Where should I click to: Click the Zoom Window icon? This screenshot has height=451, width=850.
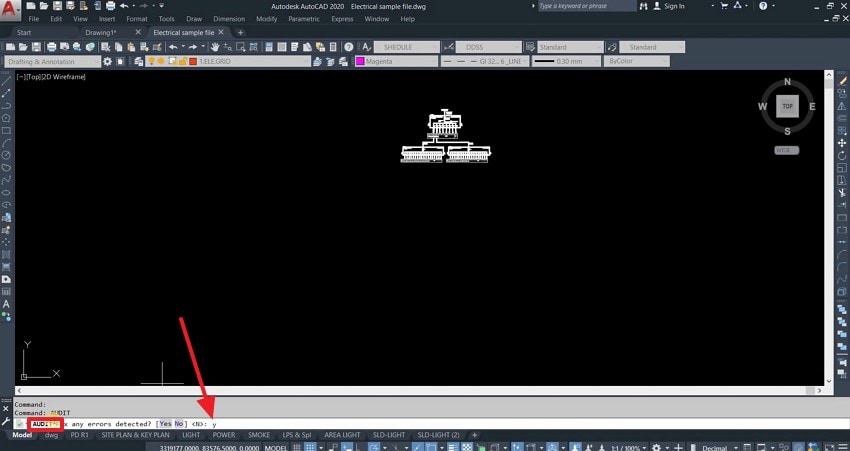pos(240,47)
